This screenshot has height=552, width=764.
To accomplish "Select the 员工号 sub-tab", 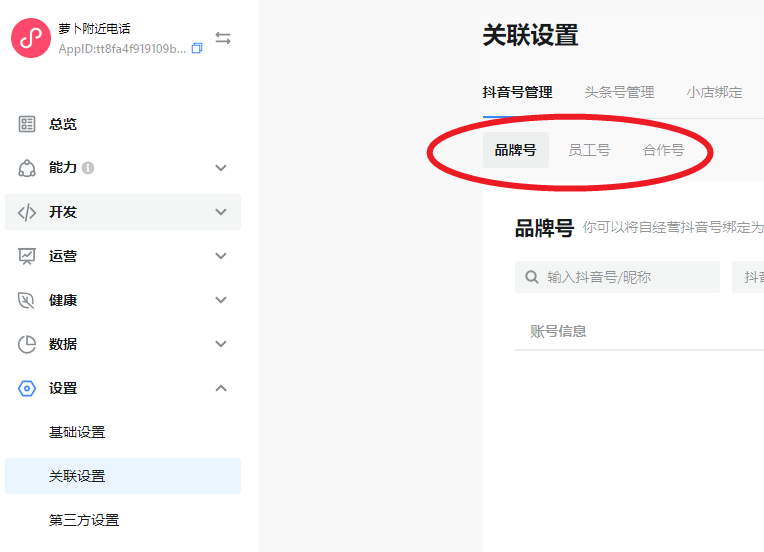I will [589, 150].
